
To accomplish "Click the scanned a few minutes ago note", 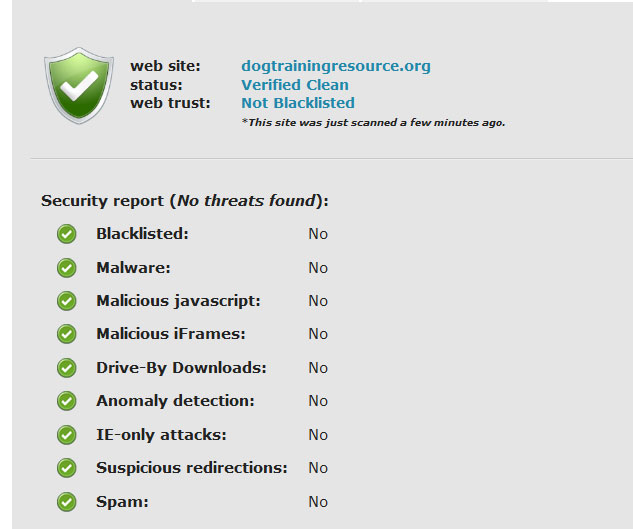I will click(x=373, y=122).
